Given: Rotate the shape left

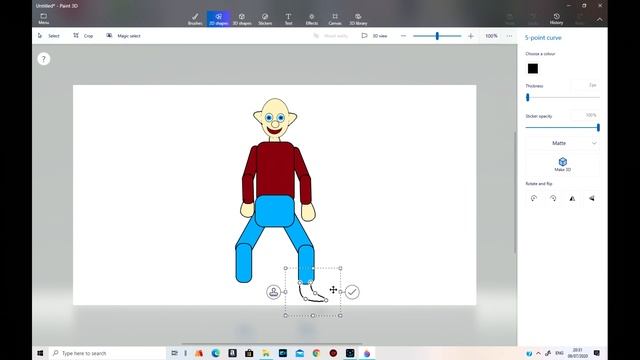Looking at the screenshot, I should pos(533,198).
